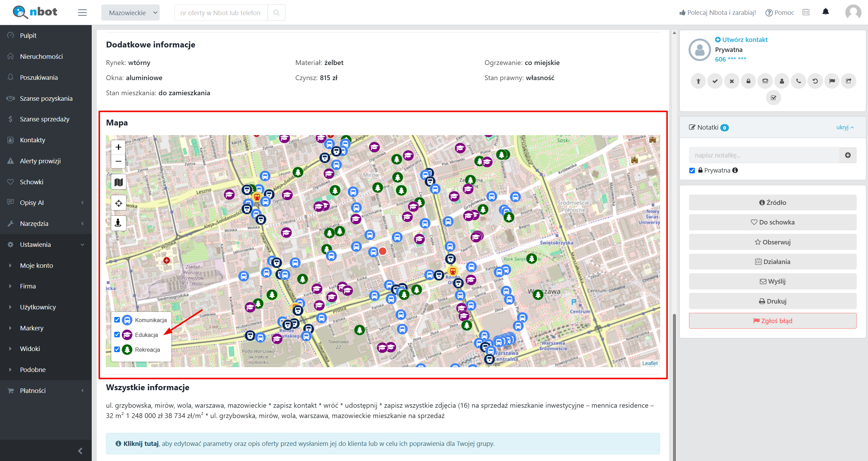The width and height of the screenshot is (868, 461).
Task: Open Schowki in the sidebar
Action: pos(46,182)
